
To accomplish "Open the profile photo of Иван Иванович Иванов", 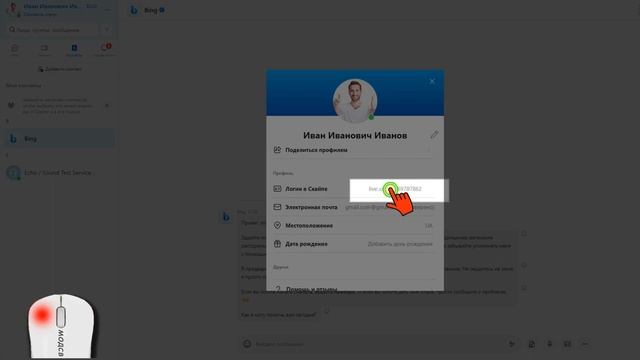I will [355, 101].
